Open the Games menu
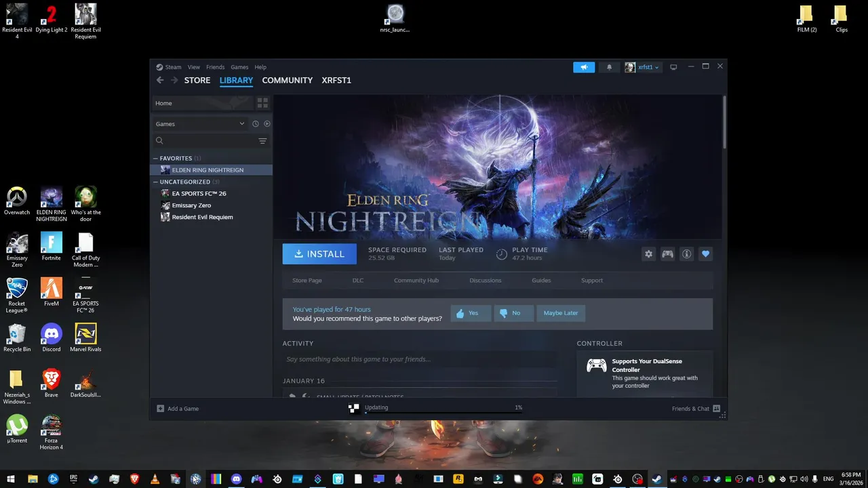This screenshot has height=488, width=868. point(239,67)
